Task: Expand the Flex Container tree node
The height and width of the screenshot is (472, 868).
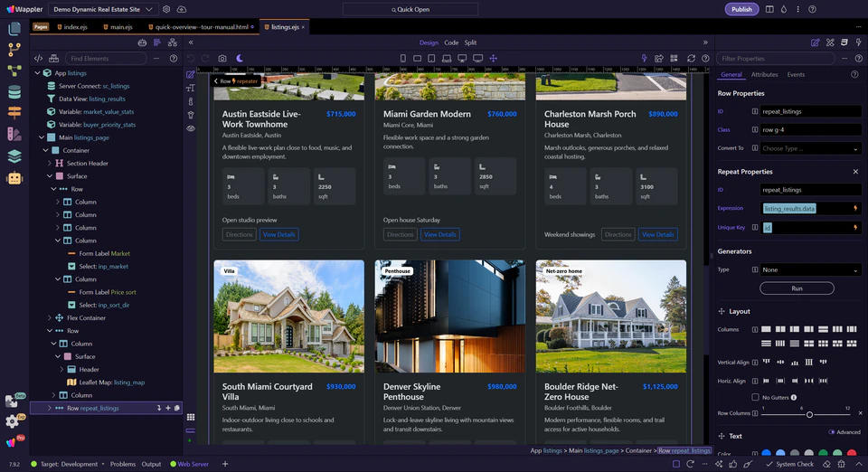Action: coord(49,318)
